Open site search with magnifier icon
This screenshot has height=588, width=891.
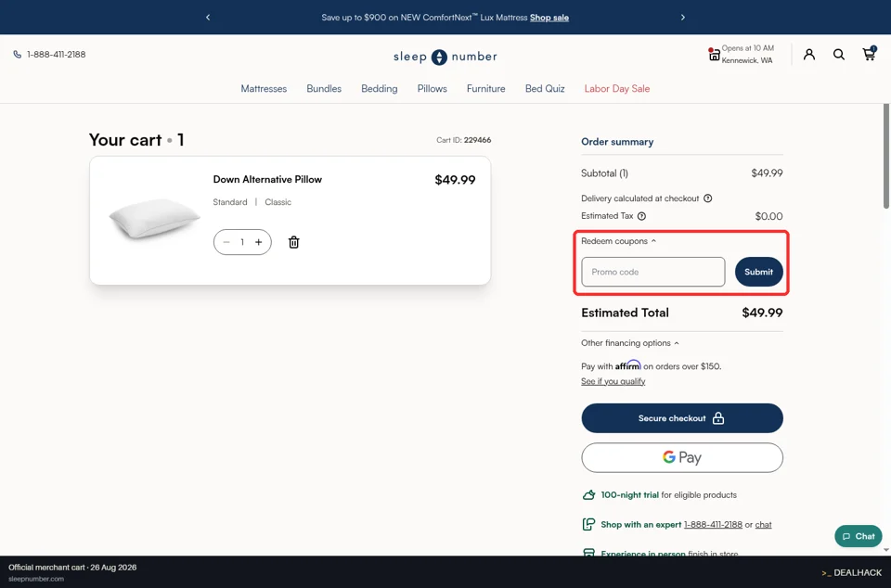[839, 55]
